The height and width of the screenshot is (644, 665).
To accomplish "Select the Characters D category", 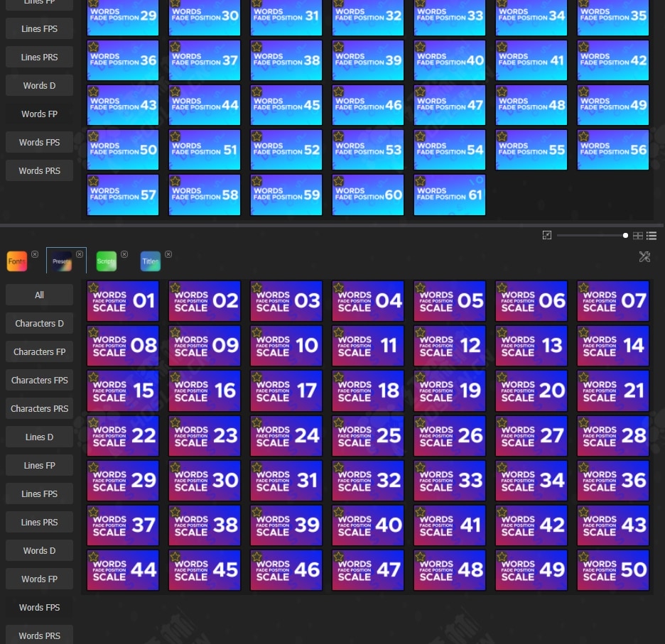I will pos(40,324).
